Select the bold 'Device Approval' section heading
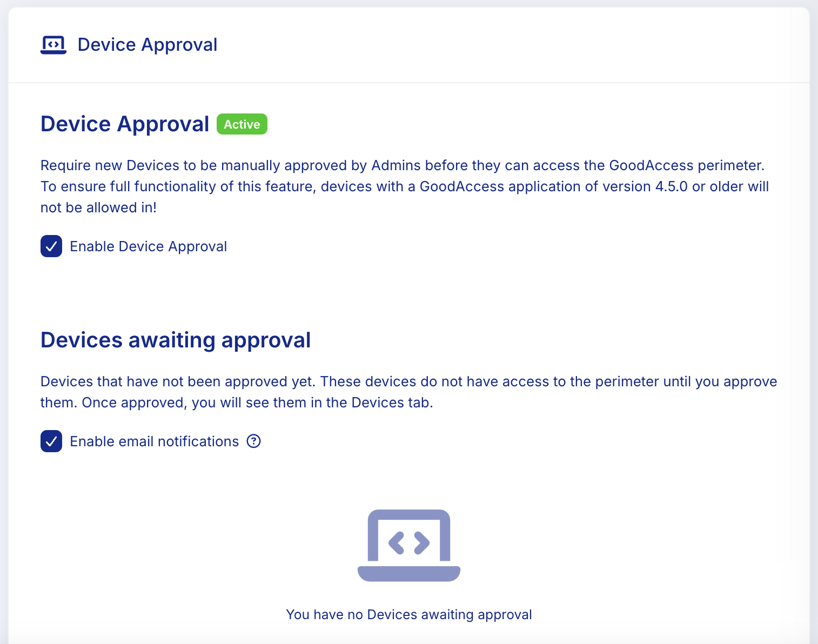The height and width of the screenshot is (644, 818). 125,124
